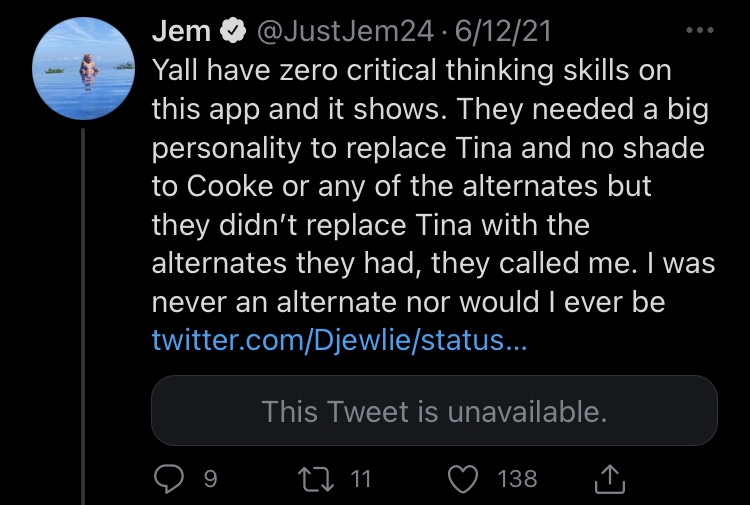Tap the 'This Tweet is unavailable' text

click(434, 411)
